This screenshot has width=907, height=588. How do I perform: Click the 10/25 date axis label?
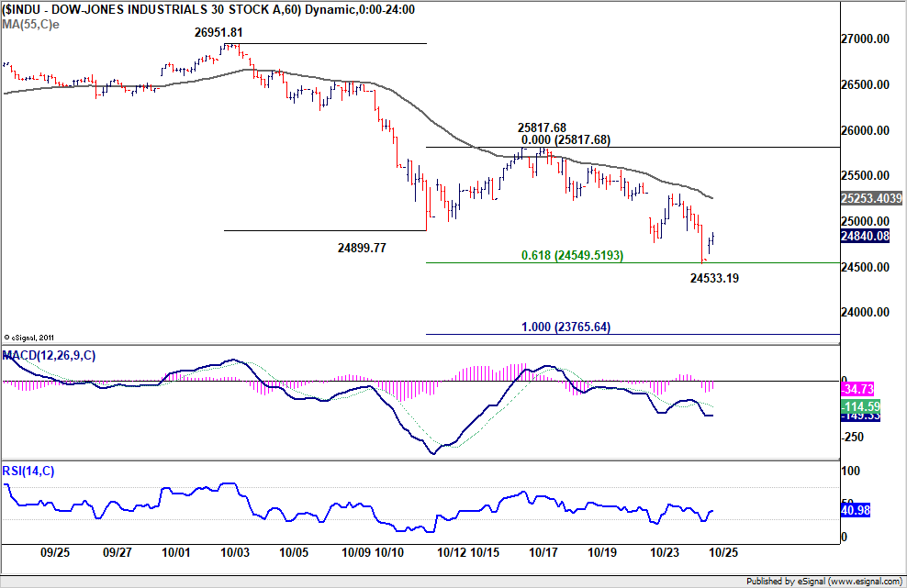(723, 553)
